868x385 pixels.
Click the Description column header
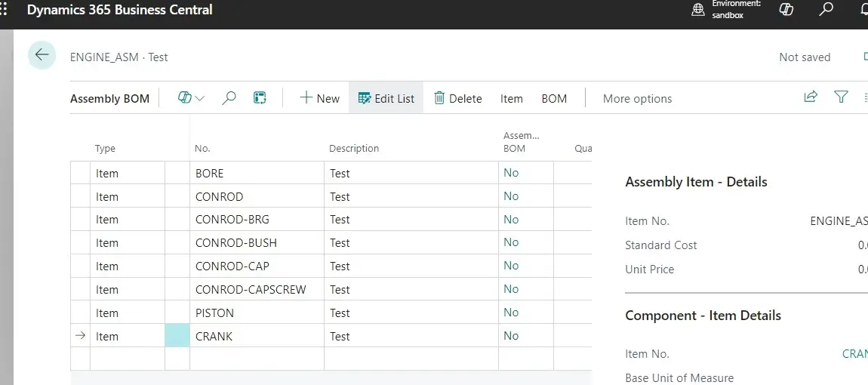pos(354,149)
